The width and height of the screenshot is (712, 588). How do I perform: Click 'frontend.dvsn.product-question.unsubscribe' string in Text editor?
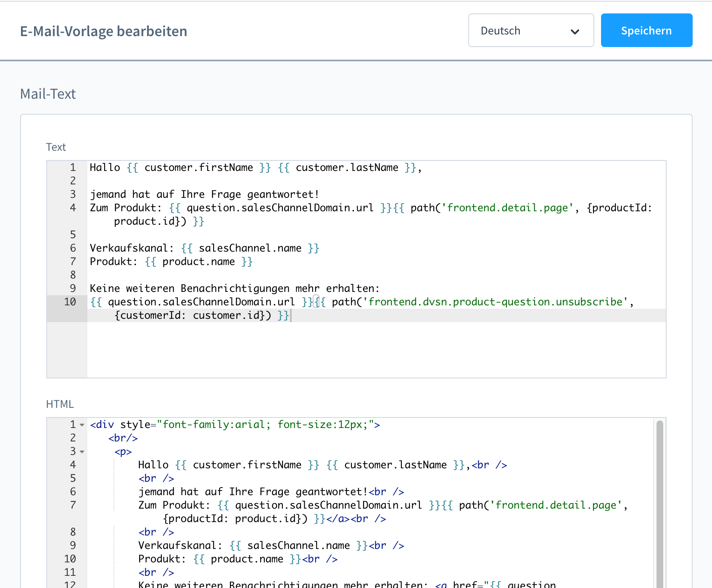click(495, 302)
